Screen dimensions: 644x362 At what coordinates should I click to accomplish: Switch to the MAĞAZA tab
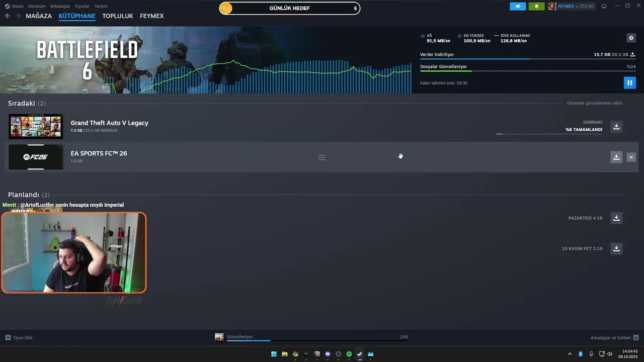pos(39,16)
